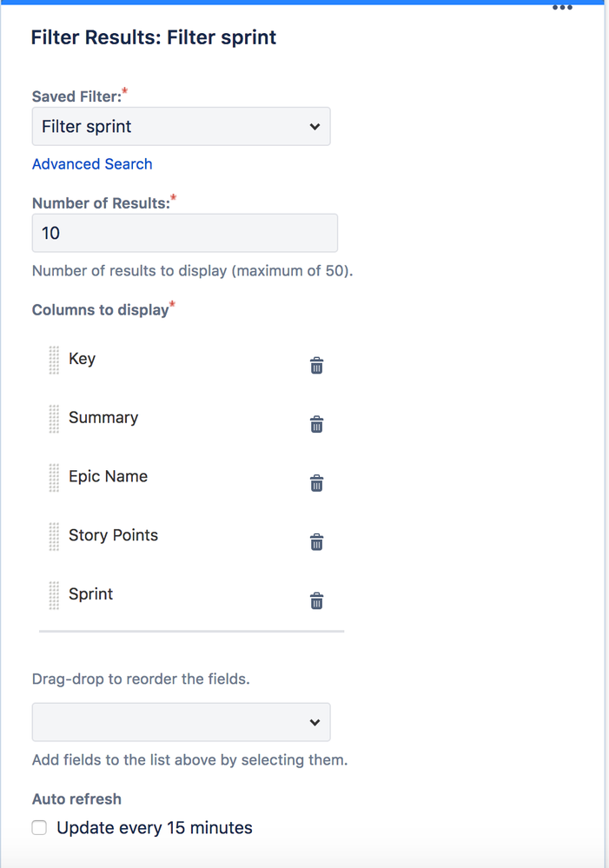The image size is (609, 868).
Task: Toggle auto refresh via its checkbox label
Action: pyautogui.click(x=155, y=827)
